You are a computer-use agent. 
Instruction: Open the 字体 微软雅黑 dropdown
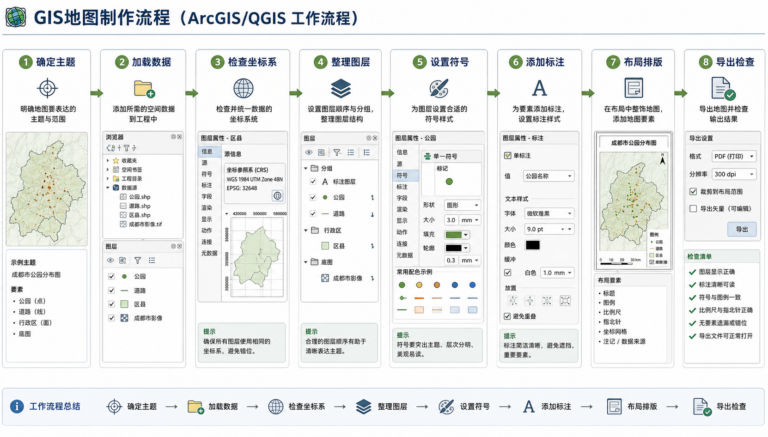coord(548,214)
